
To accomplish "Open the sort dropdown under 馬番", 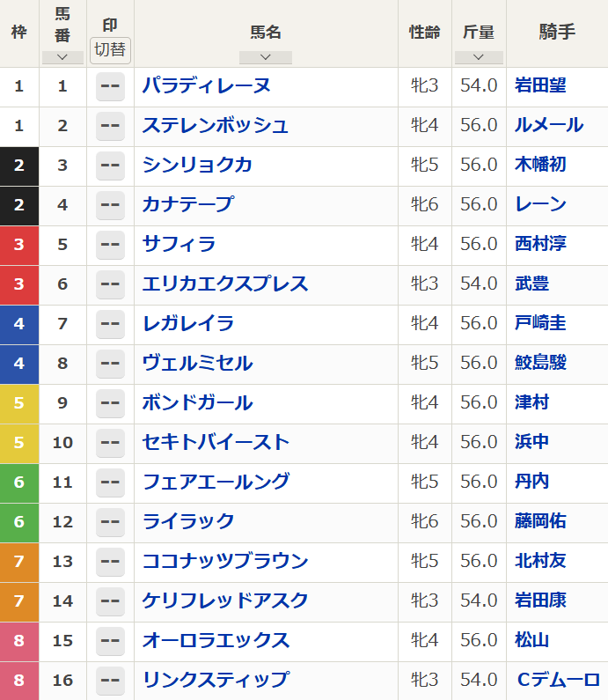I will [62, 57].
